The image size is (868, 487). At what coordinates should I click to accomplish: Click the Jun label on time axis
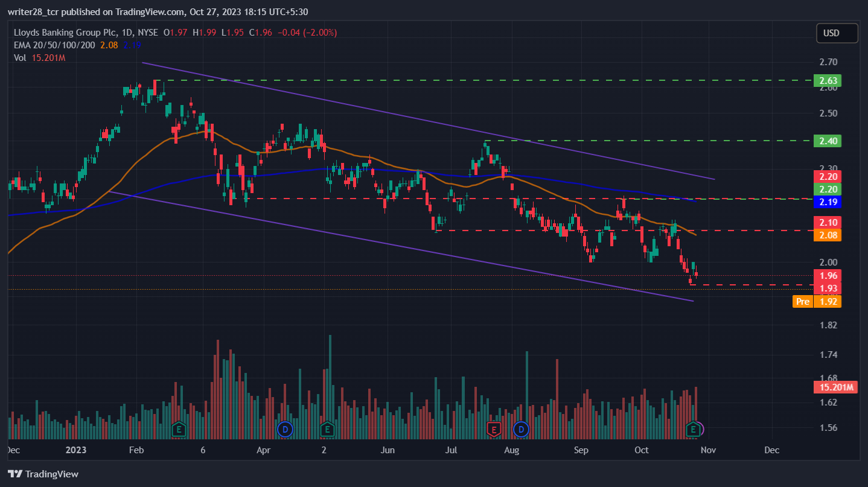point(388,450)
